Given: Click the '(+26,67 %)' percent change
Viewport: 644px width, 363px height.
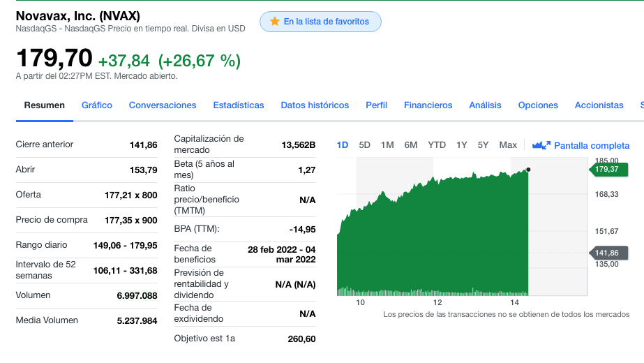Looking at the screenshot, I should pyautogui.click(x=200, y=61).
